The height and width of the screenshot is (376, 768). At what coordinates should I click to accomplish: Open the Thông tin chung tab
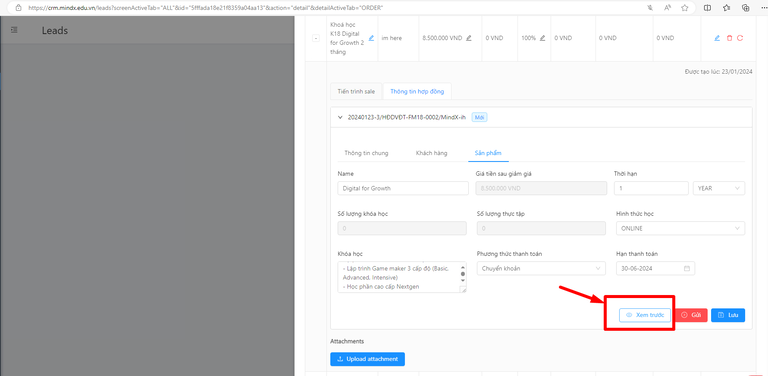(366, 153)
